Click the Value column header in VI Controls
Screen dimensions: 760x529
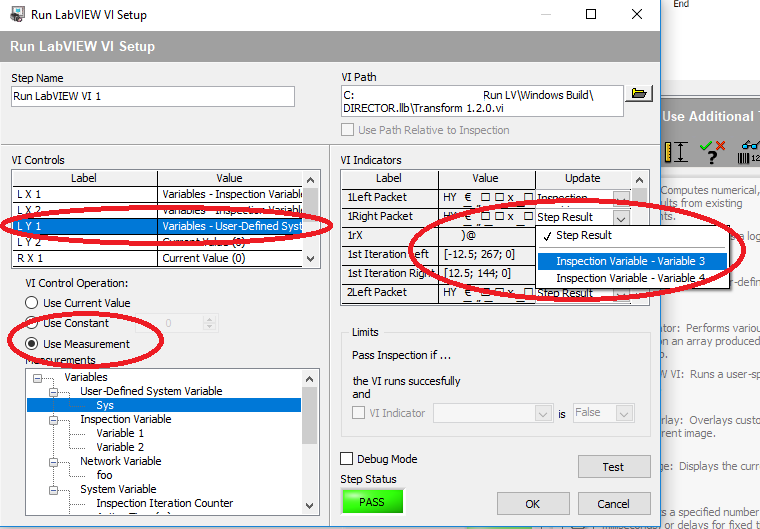coord(230,178)
